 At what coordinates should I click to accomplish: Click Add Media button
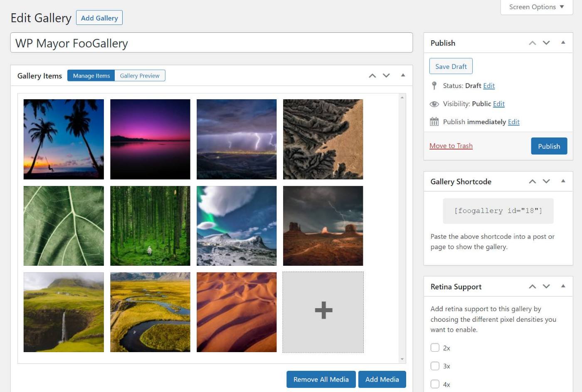pyautogui.click(x=382, y=380)
